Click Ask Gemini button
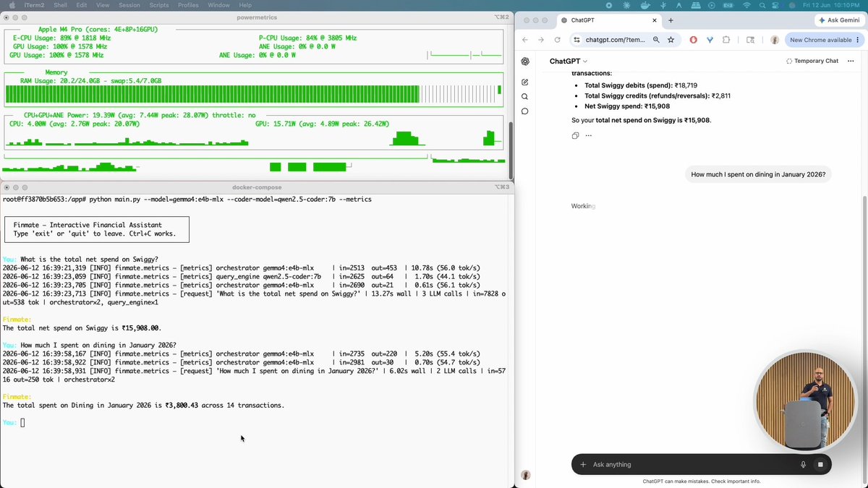This screenshot has height=488, width=868. [840, 20]
